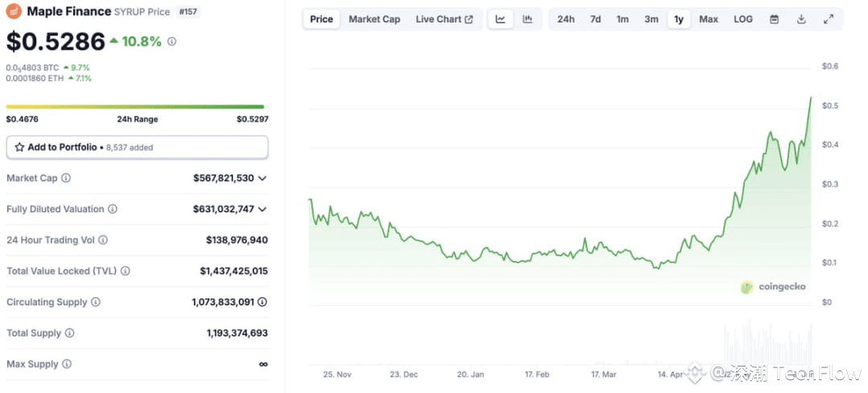Image resolution: width=868 pixels, height=393 pixels.
Task: Click the $0.4676 range low value
Action: pyautogui.click(x=23, y=119)
